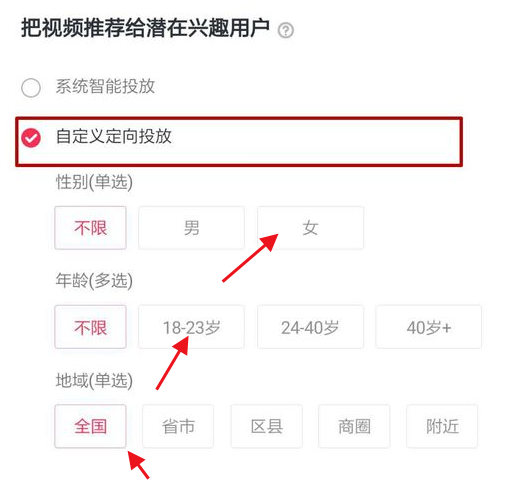Click the empty radio circle icon
Screen dimensions: 518x486
(x=31, y=88)
